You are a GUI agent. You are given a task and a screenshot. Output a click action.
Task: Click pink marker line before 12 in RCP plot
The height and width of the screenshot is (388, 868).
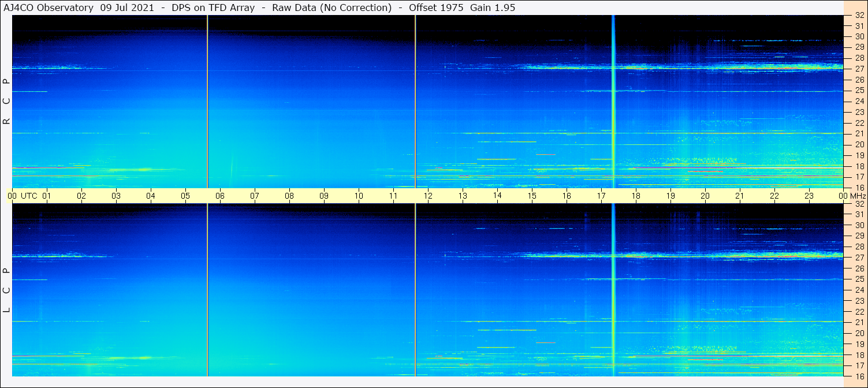[x=415, y=102]
